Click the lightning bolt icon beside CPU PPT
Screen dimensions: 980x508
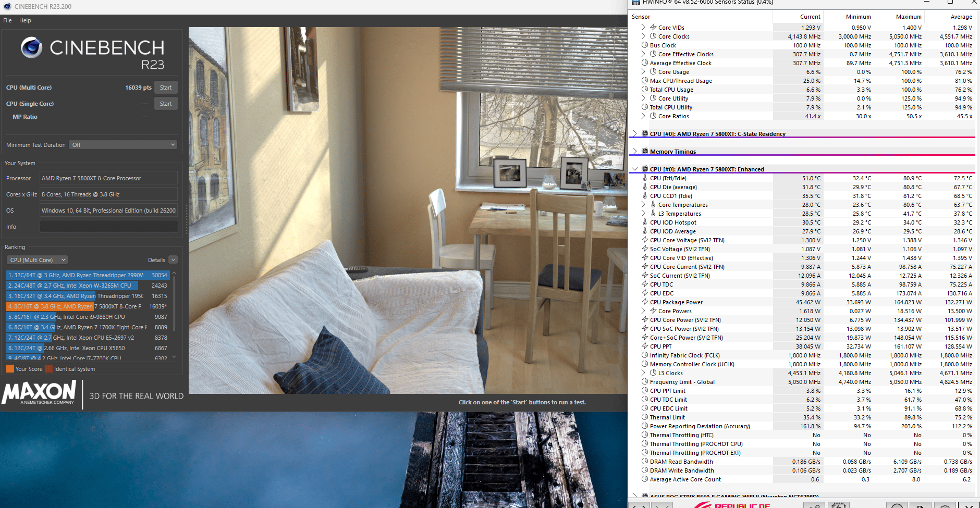pos(645,346)
